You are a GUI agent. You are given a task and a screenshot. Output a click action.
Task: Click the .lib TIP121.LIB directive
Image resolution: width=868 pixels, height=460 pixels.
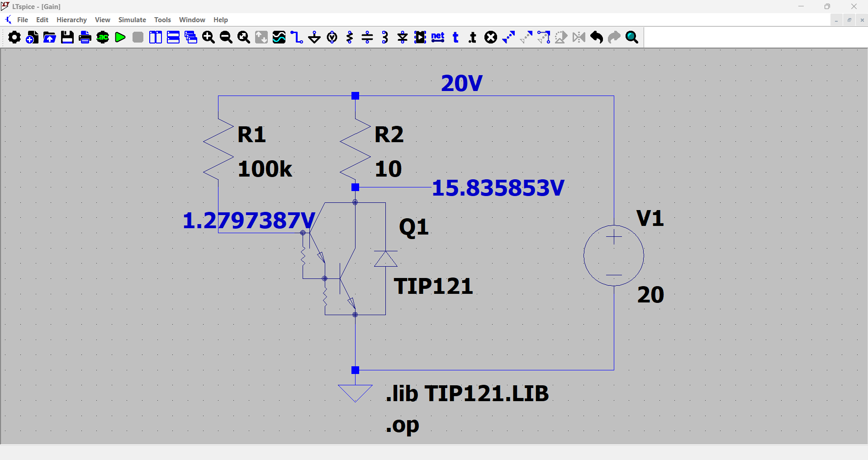pos(467,393)
